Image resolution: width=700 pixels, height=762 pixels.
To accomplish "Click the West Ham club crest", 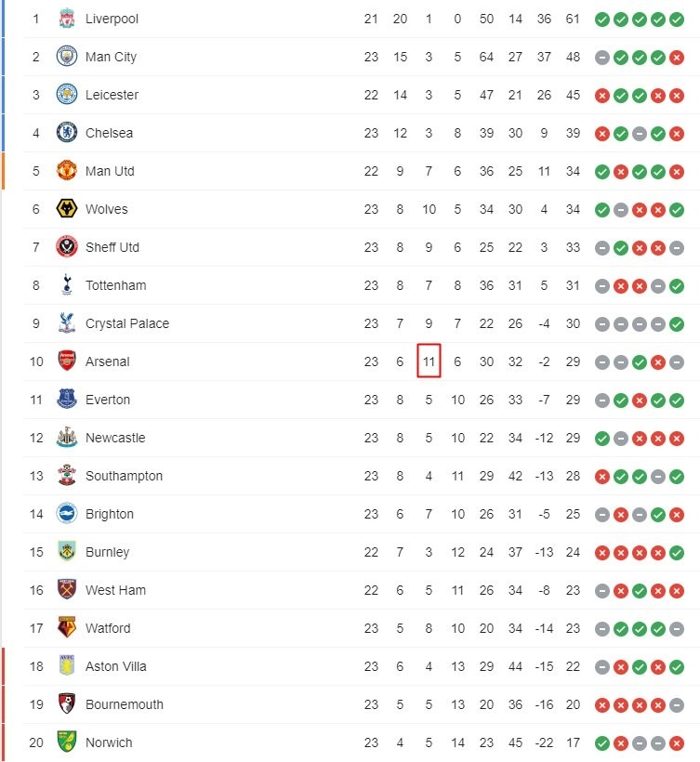I will (66, 590).
